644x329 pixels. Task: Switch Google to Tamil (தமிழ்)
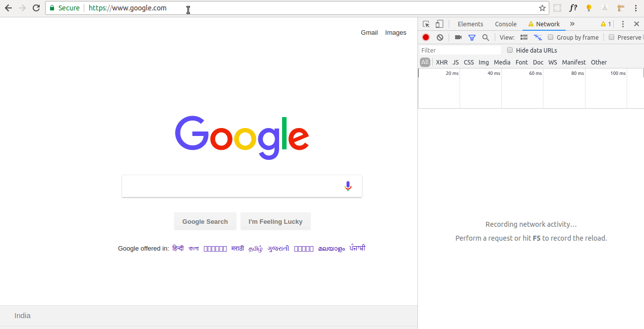click(256, 249)
